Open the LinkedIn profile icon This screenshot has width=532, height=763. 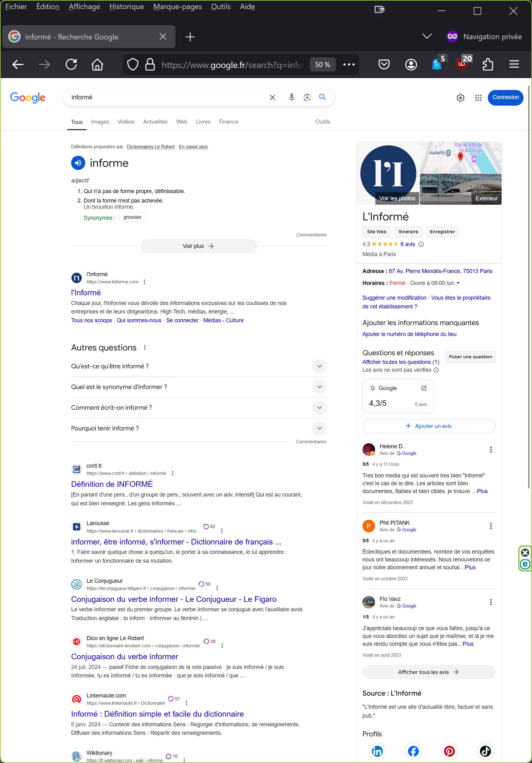coord(377,751)
